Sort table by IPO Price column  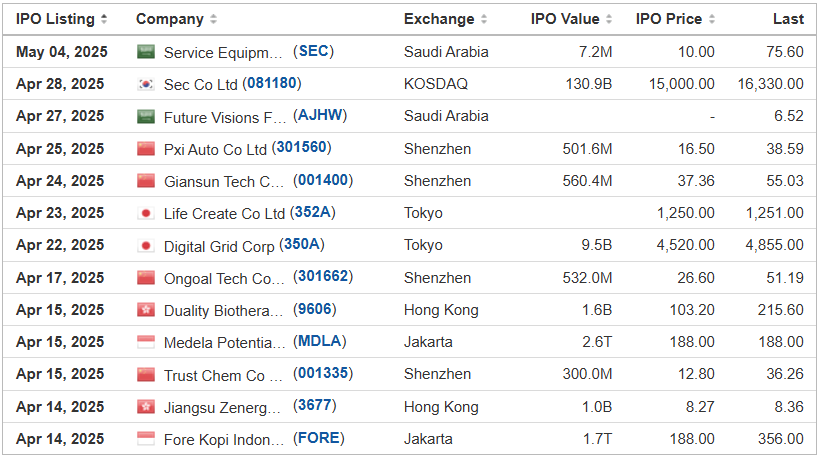pos(674,19)
